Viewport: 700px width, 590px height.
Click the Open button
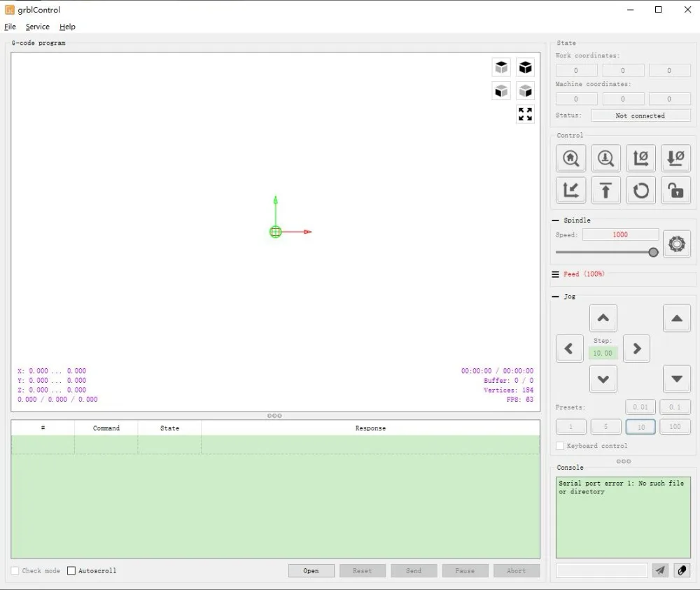[311, 571]
